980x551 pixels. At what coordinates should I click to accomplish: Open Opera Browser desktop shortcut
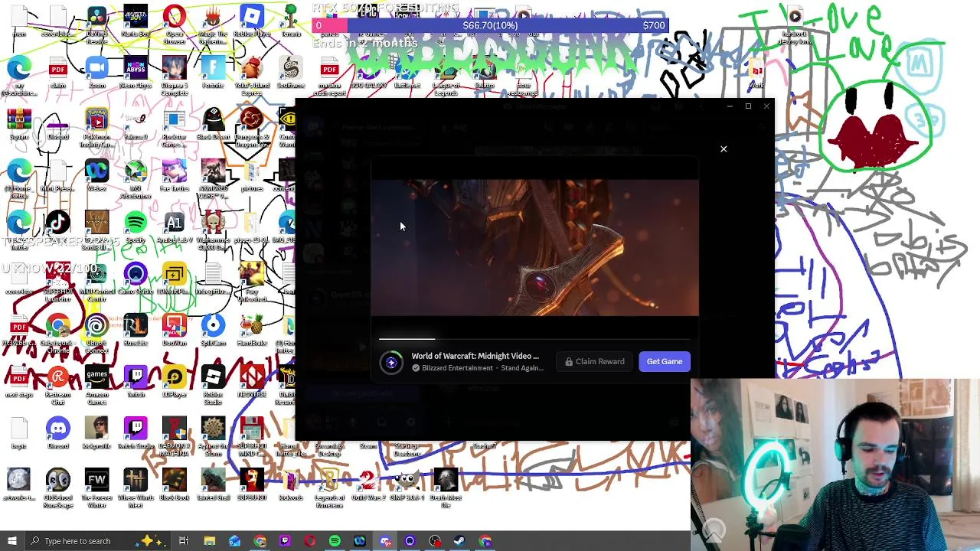click(x=175, y=23)
